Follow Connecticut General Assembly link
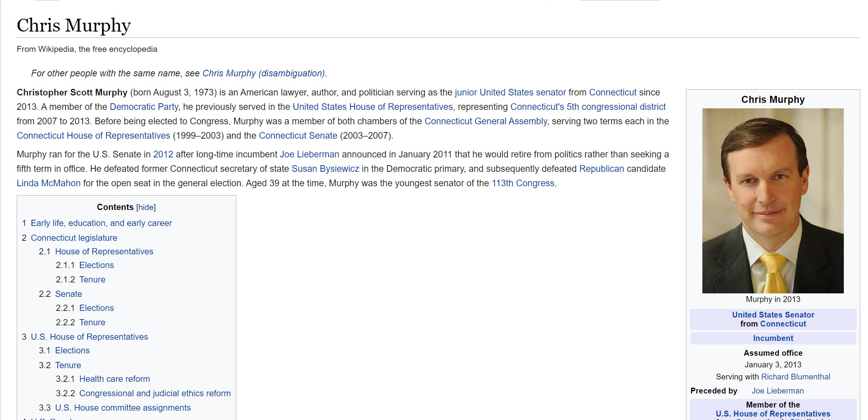868x420 pixels. tap(486, 121)
